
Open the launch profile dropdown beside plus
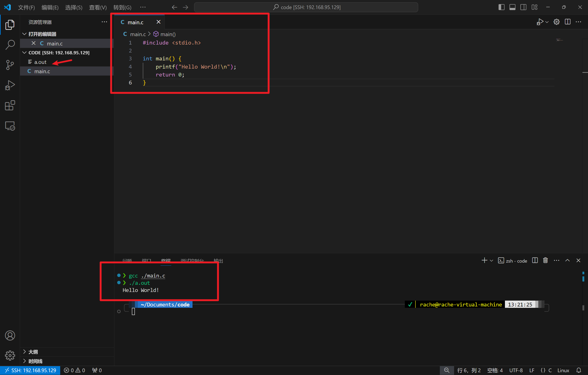coord(492,260)
